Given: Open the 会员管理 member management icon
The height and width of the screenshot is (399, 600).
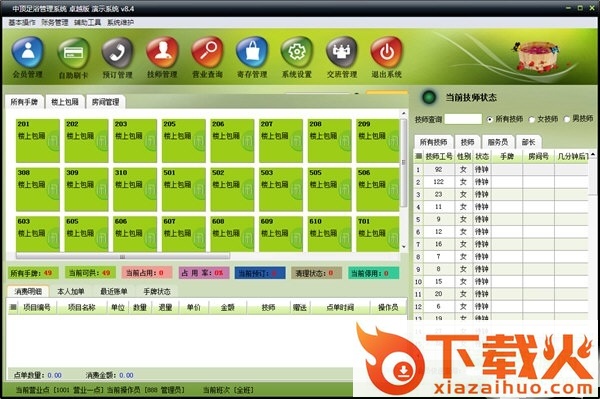Looking at the screenshot, I should (28, 52).
